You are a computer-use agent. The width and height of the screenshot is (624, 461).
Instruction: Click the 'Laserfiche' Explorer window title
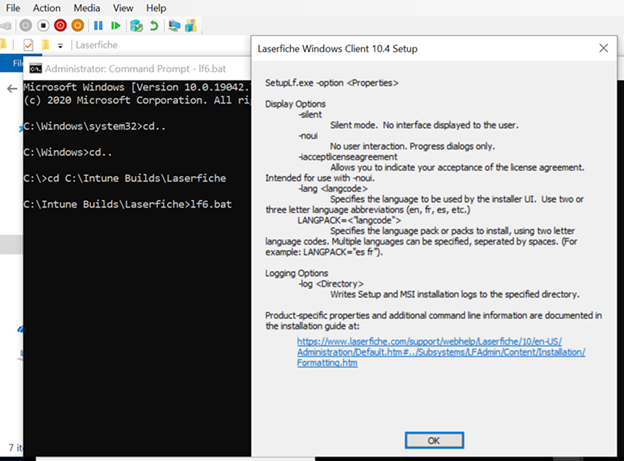coord(97,45)
